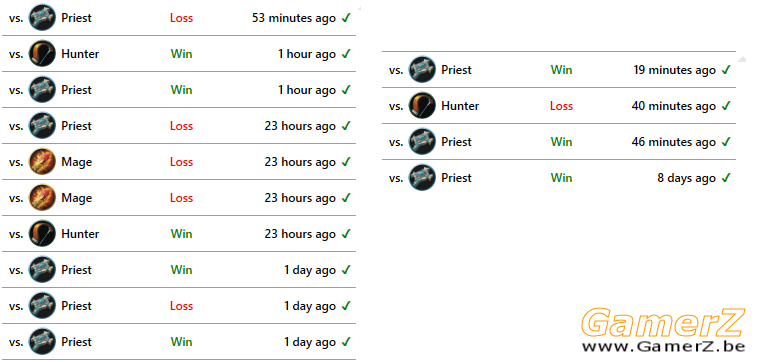The height and width of the screenshot is (362, 766).
Task: Click the Loss result in 40 minutes ago row
Action: tap(561, 106)
